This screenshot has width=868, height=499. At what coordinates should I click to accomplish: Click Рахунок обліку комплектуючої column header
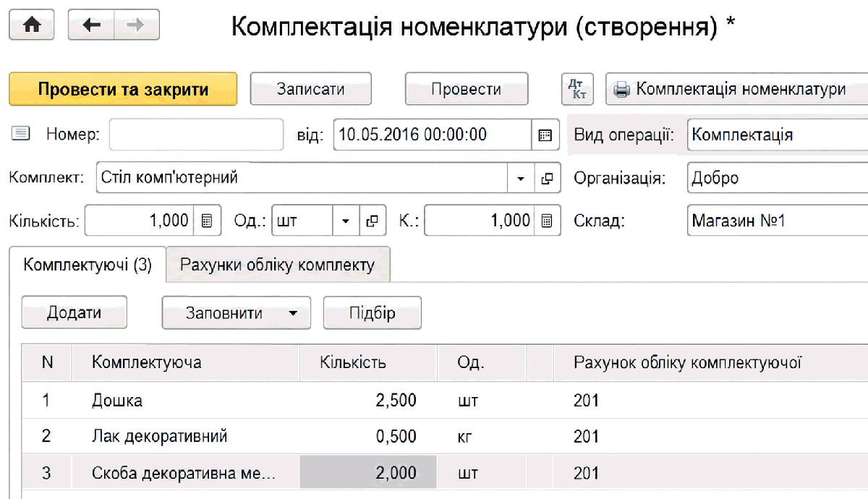click(710, 362)
